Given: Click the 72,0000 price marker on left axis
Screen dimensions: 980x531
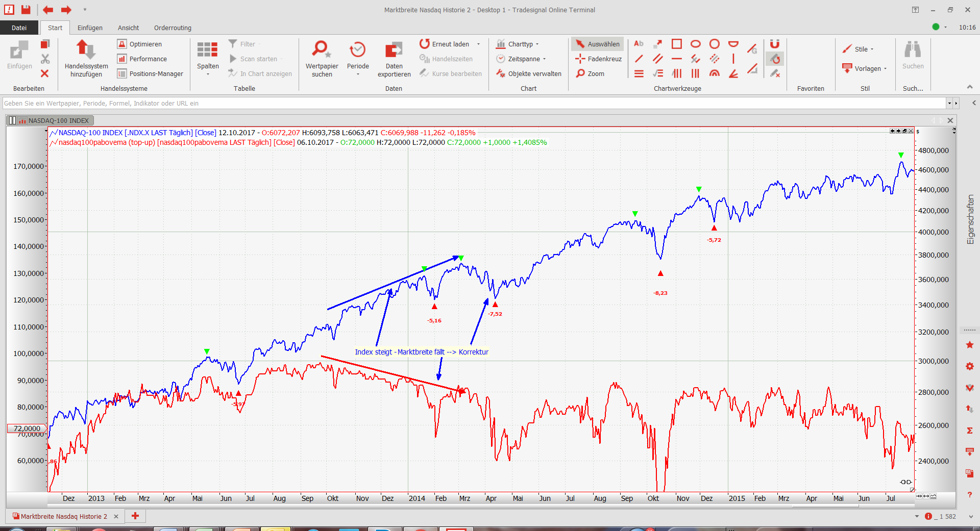Looking at the screenshot, I should coord(27,428).
